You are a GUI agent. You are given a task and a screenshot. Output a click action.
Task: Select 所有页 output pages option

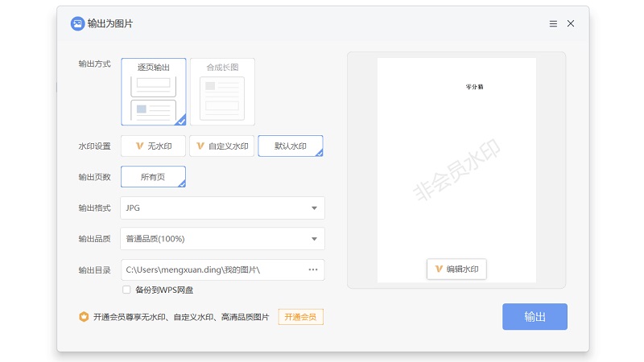pyautogui.click(x=153, y=176)
